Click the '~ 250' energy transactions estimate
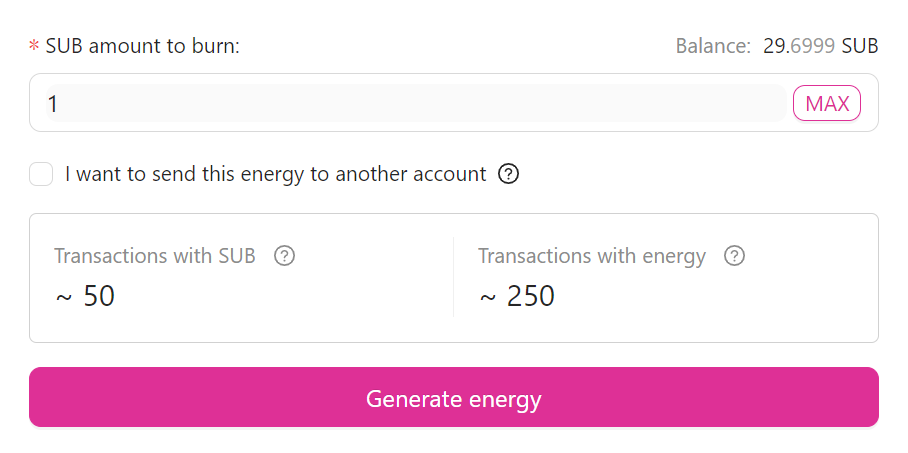Screen dimensions: 908x453 (517, 296)
